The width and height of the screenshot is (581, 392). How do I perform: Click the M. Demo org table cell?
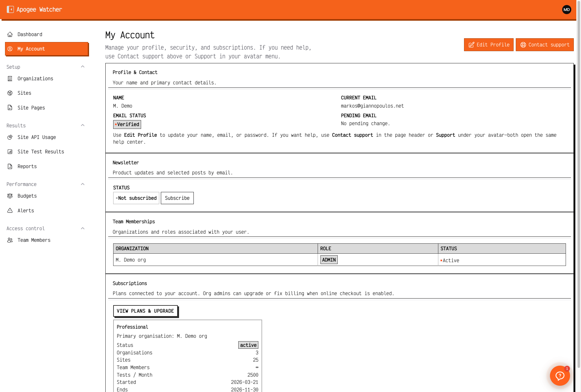coord(215,260)
